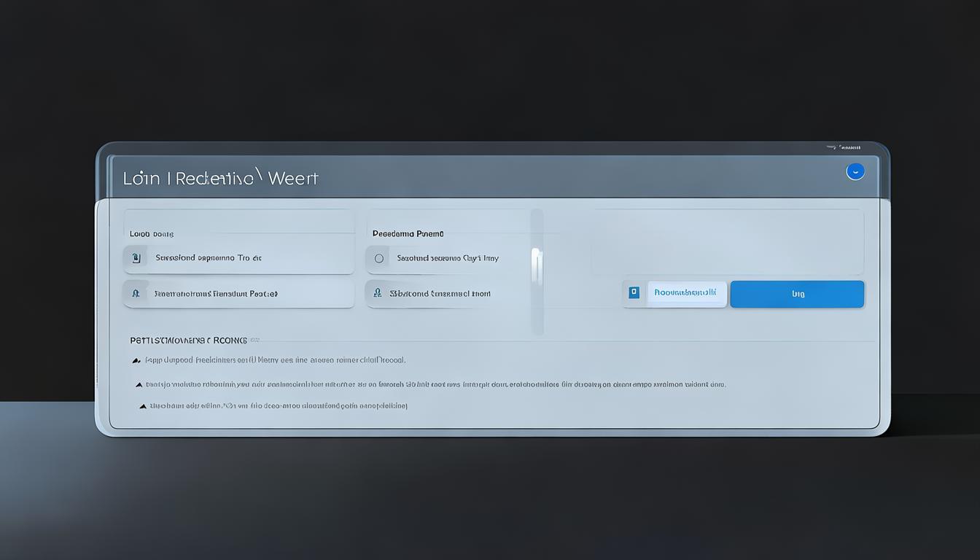Expand the second triangle bullet item
The width and height of the screenshot is (980, 560).
(x=139, y=384)
